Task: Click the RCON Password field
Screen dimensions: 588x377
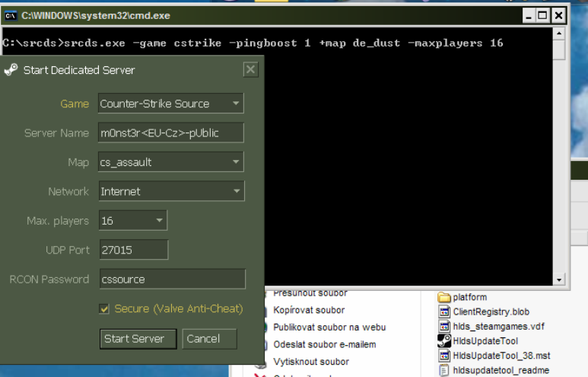Action: [172, 279]
